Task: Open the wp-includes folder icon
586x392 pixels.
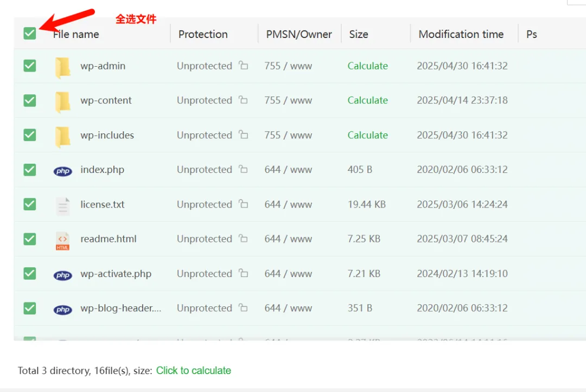Action: 62,137
